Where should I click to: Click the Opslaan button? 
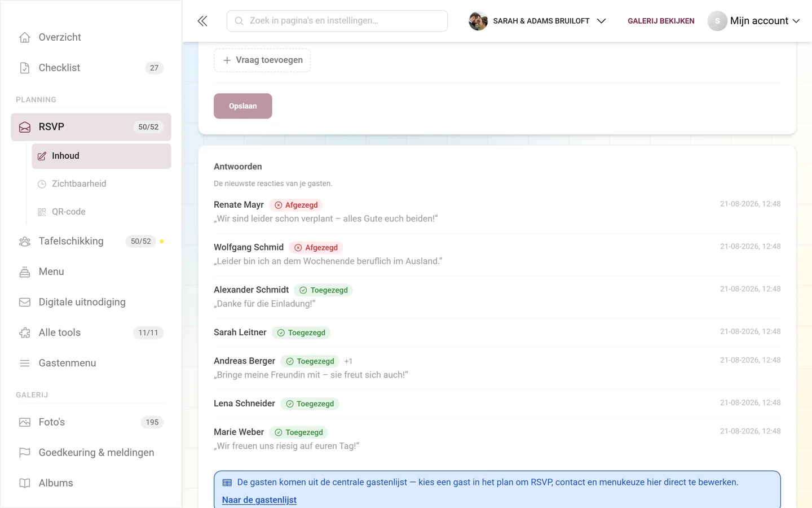pyautogui.click(x=243, y=106)
